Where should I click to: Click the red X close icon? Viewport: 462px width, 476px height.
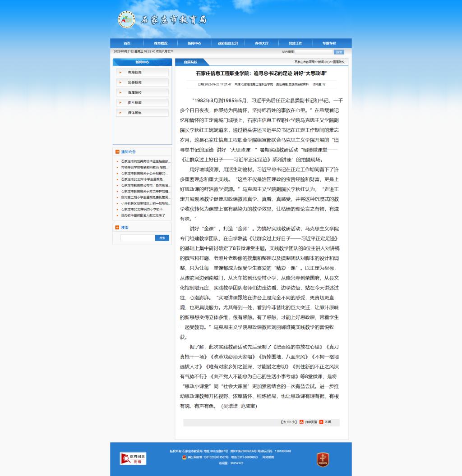321,422
